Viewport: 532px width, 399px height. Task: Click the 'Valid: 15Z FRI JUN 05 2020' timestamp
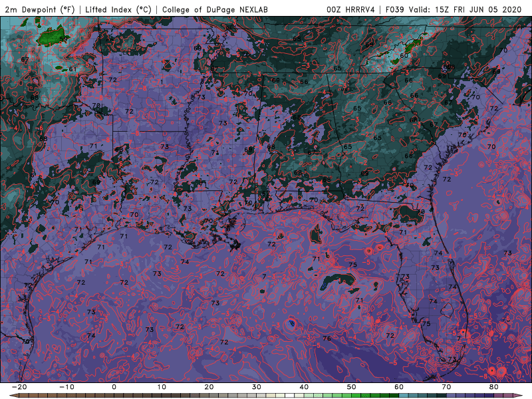tap(465, 9)
